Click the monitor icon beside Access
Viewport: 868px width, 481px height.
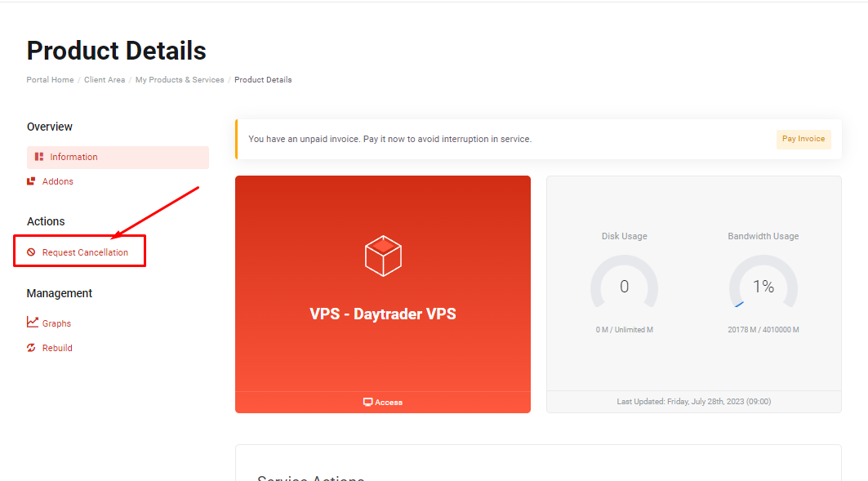pyautogui.click(x=367, y=402)
